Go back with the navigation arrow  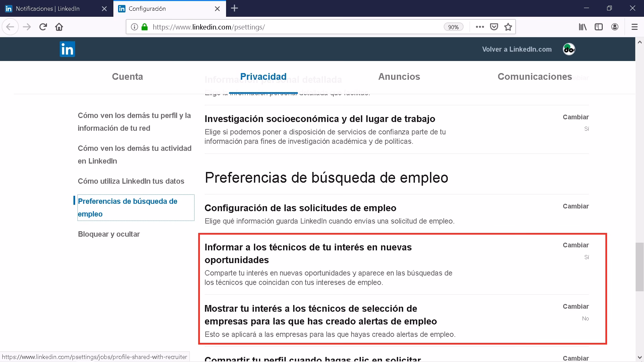pyautogui.click(x=10, y=27)
